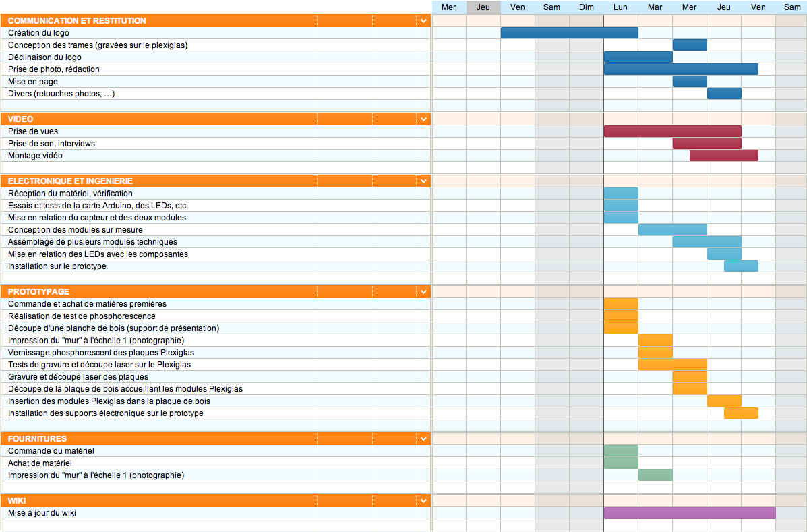This screenshot has height=532, width=807.
Task: Open the ELECTRONIQUE ET INGENIERIE header dropdown arrow
Action: (423, 181)
